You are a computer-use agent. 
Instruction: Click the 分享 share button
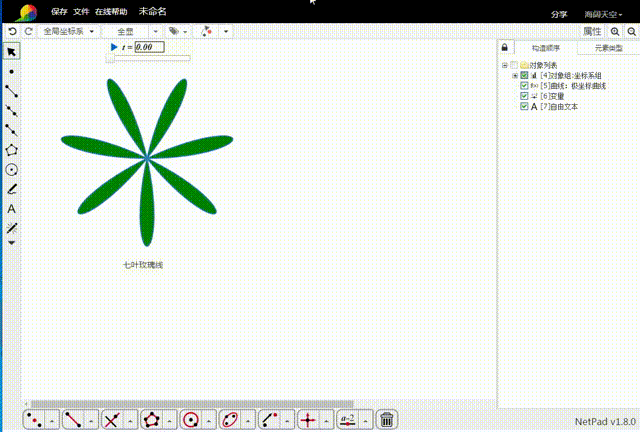pyautogui.click(x=559, y=14)
